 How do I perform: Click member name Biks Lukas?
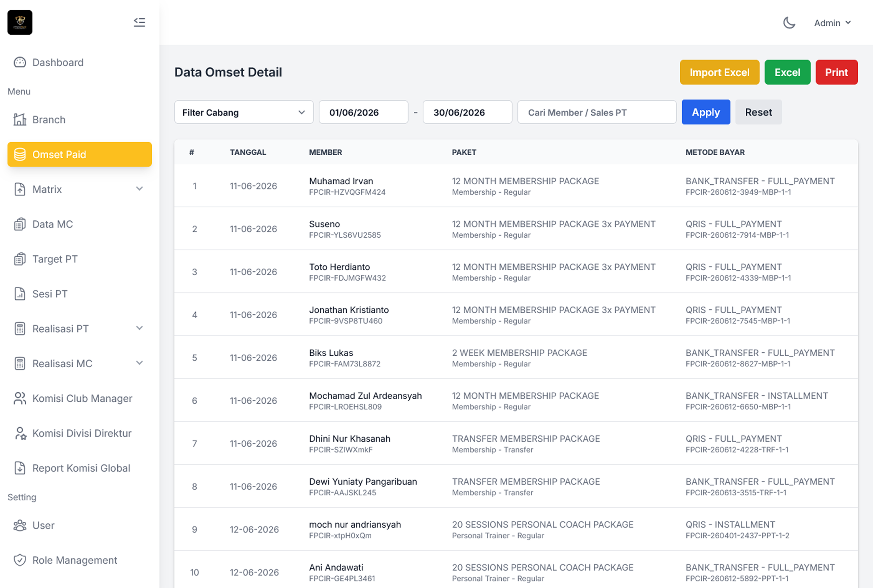click(331, 353)
